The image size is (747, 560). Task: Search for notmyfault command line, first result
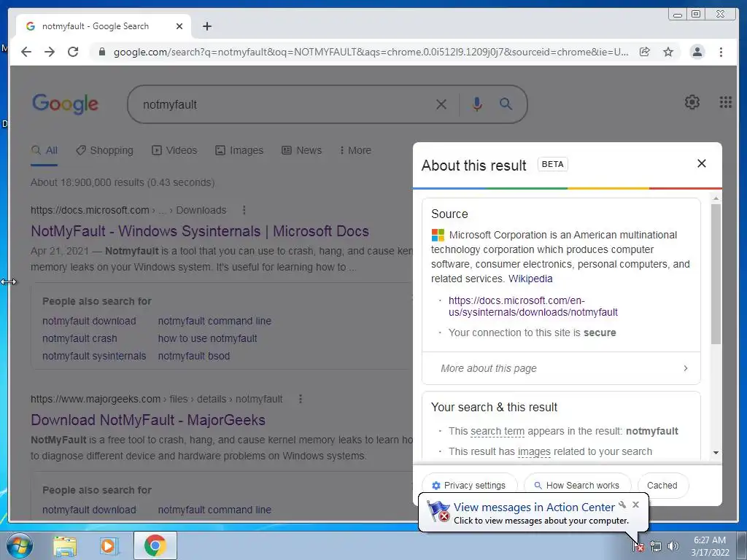(214, 322)
